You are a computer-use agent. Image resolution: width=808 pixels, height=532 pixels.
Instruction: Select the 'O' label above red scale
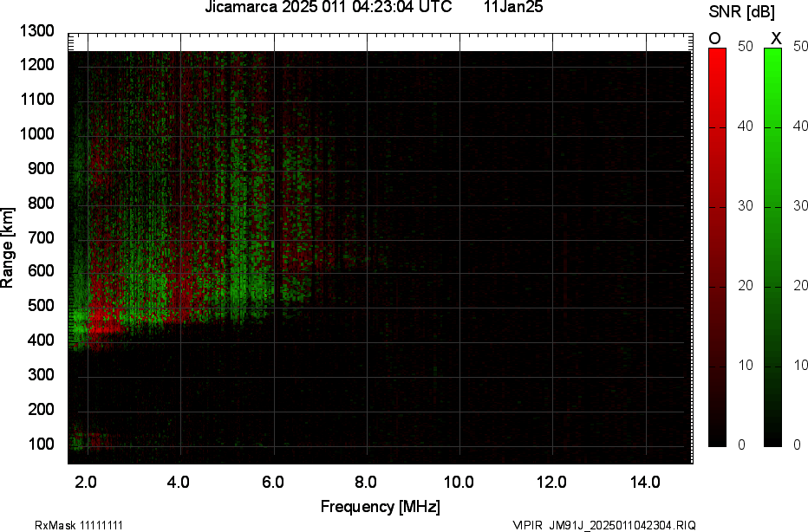click(715, 38)
